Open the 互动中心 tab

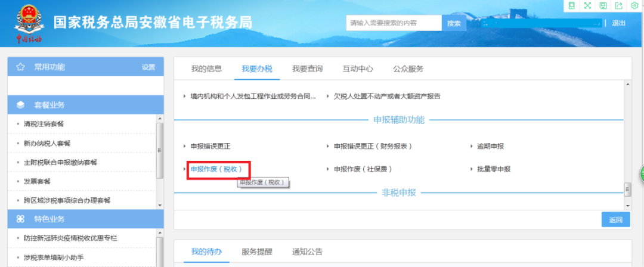pyautogui.click(x=358, y=69)
